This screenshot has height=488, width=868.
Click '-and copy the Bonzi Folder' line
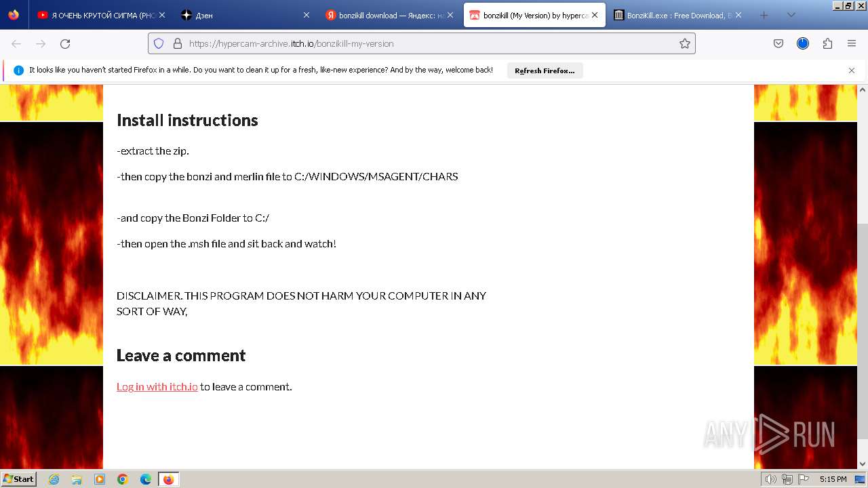tap(193, 218)
